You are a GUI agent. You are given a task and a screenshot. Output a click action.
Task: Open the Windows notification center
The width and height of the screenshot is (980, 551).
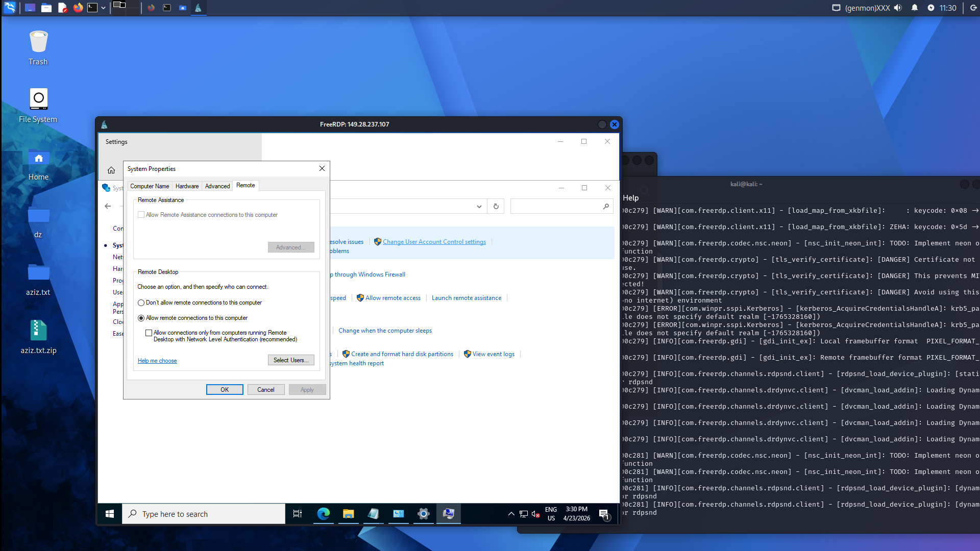click(x=604, y=514)
